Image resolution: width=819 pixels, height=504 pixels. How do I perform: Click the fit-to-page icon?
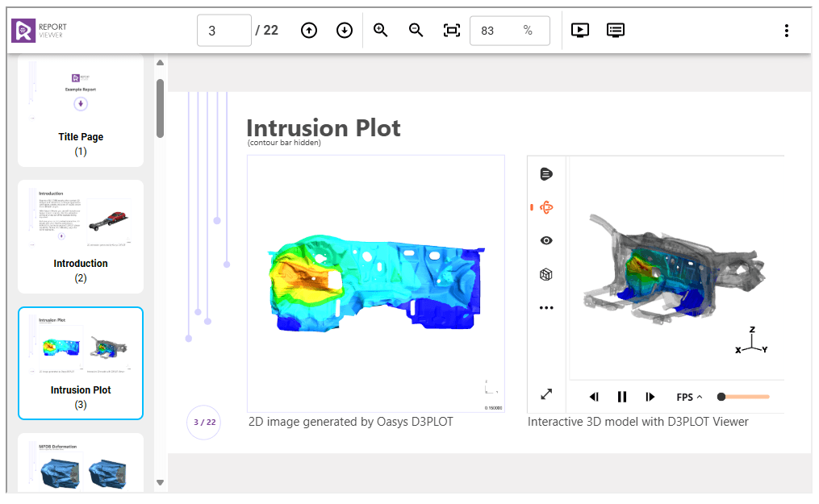(x=452, y=31)
